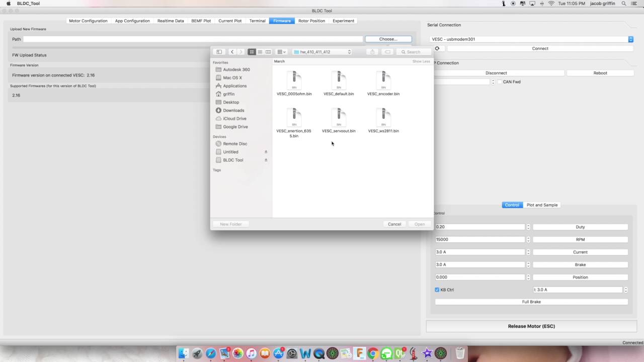The height and width of the screenshot is (362, 644).
Task: Toggle the file dialog sidebar icon
Action: pos(219,52)
